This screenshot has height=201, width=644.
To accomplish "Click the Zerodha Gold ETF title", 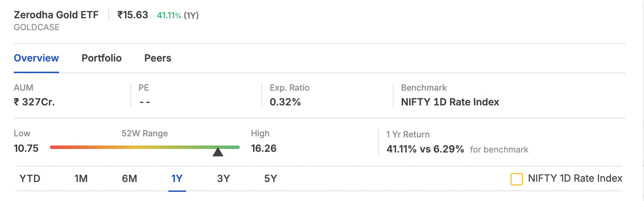I will point(56,15).
